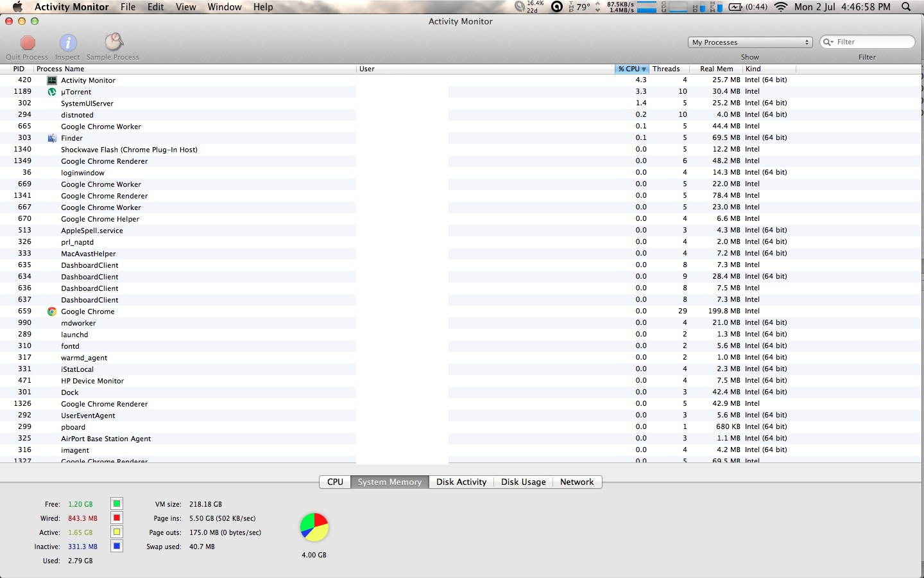Click the Quit Process stop-sign icon
The image size is (924, 578).
[x=28, y=43]
